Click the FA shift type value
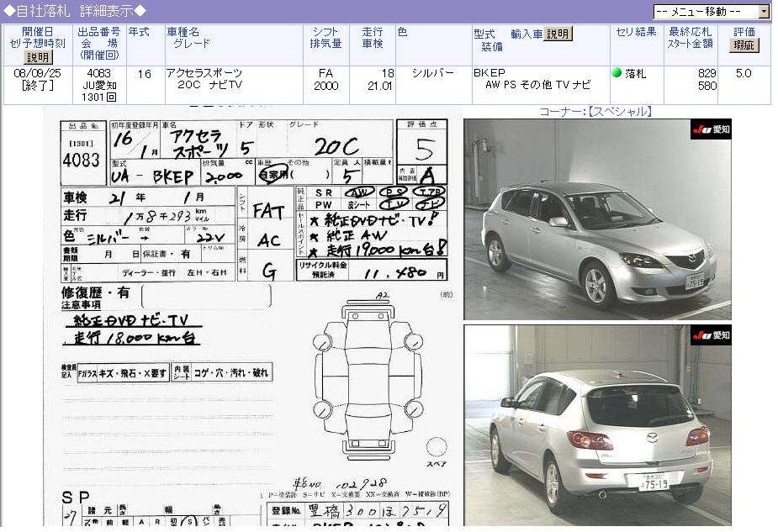This screenshot has height=532, width=778. [x=325, y=73]
